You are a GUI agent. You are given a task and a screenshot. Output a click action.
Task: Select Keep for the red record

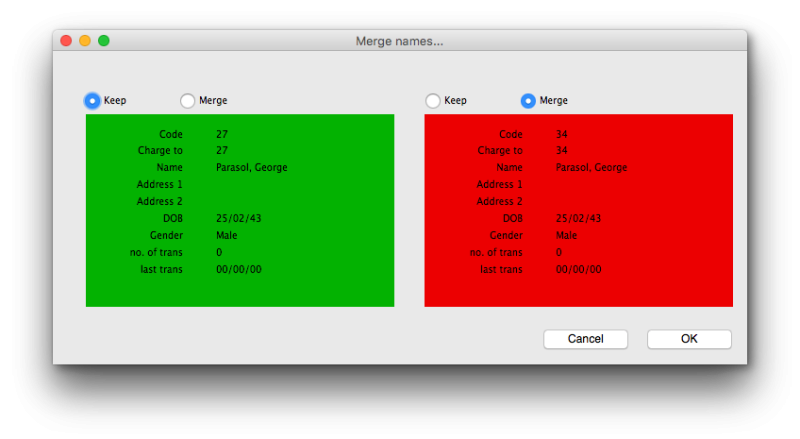point(433,100)
